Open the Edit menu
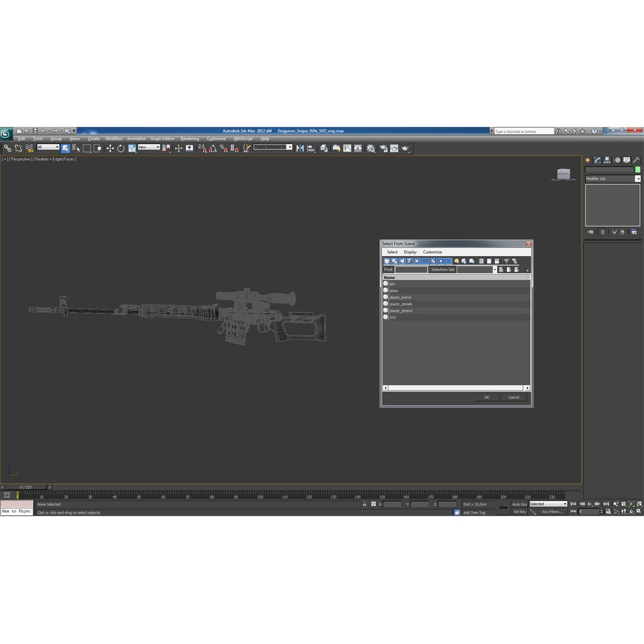This screenshot has width=644, height=644. click(21, 139)
